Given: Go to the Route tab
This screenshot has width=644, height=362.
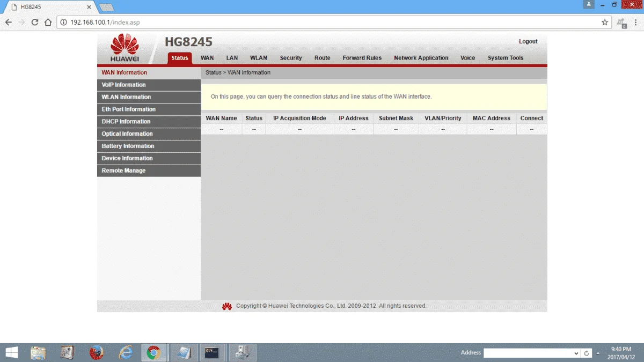Looking at the screenshot, I should pos(322,58).
